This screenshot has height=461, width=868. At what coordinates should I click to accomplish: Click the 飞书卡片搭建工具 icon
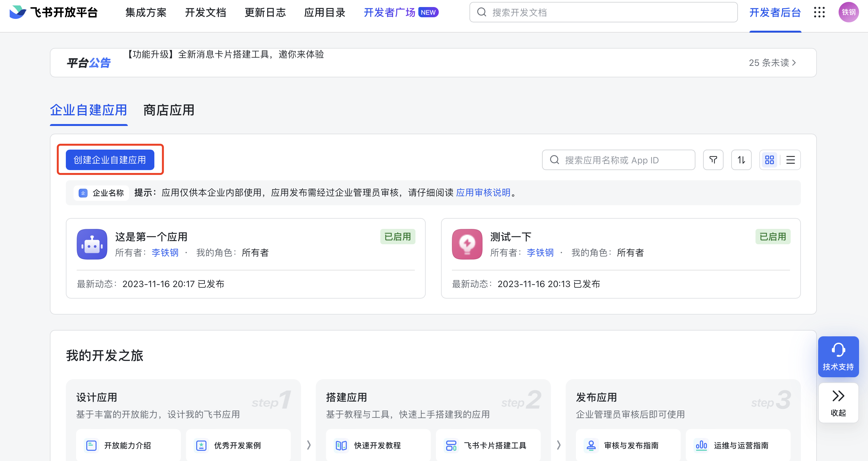[451, 446]
